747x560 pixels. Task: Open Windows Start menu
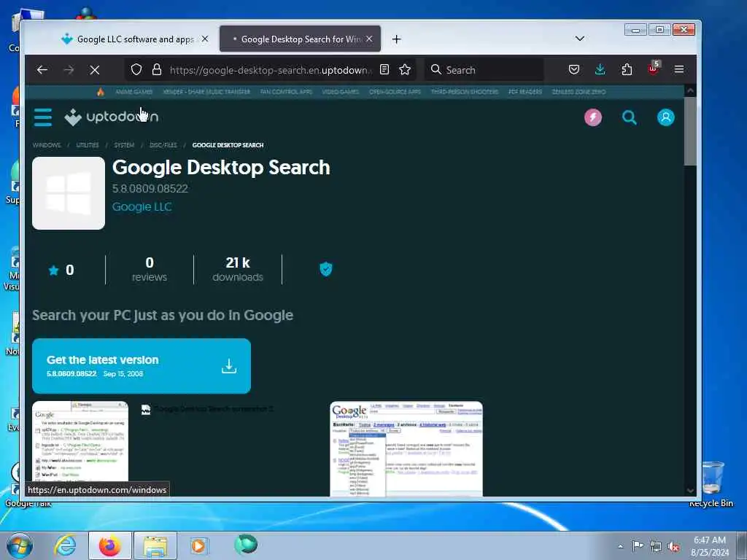coord(20,545)
